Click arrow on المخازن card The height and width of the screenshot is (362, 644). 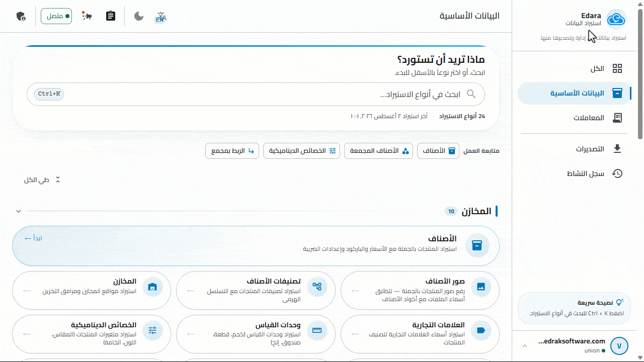[x=27, y=291]
